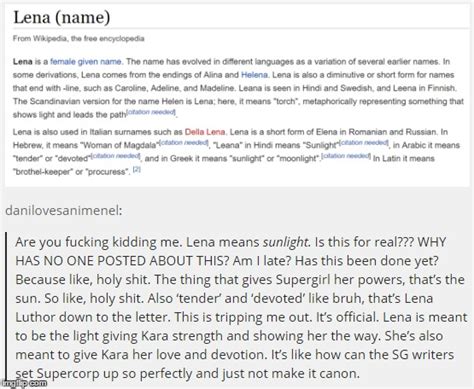Click citation needed after "leads the path"
474x389 pixels.
[151, 112]
